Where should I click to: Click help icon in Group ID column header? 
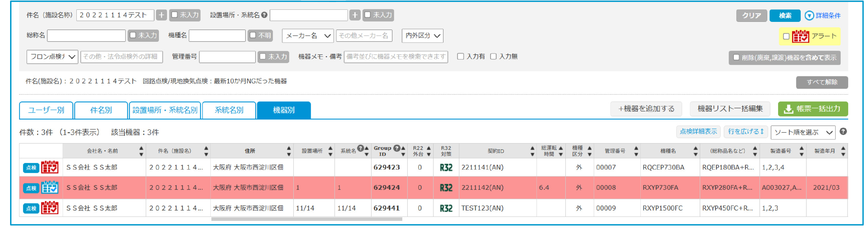pyautogui.click(x=397, y=148)
